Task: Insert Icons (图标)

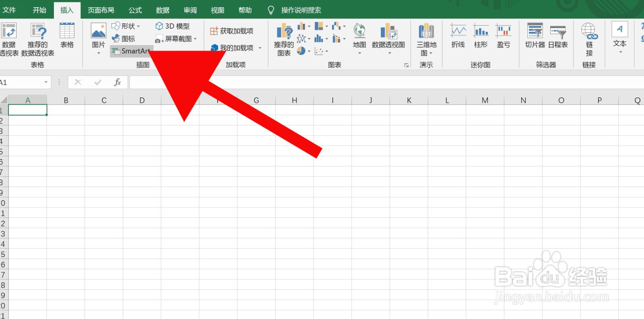Action: pyautogui.click(x=124, y=39)
